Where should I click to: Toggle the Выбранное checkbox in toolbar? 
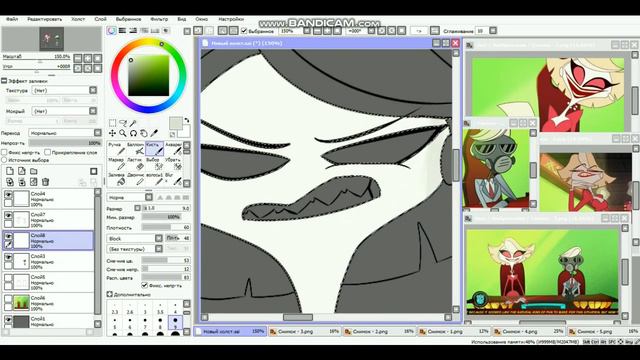point(244,31)
